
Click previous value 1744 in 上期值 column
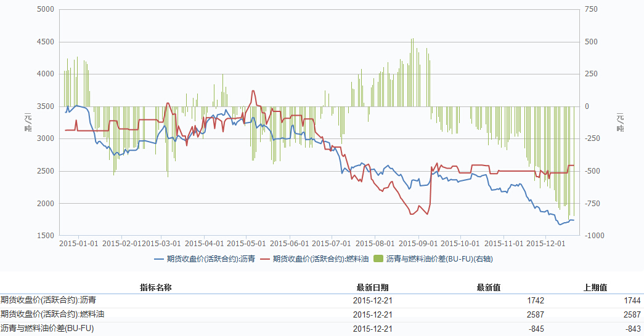[632, 300]
